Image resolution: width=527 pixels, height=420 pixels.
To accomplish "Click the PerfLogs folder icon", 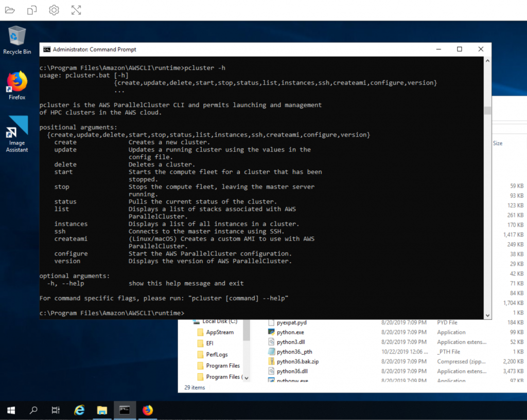I will (x=200, y=355).
